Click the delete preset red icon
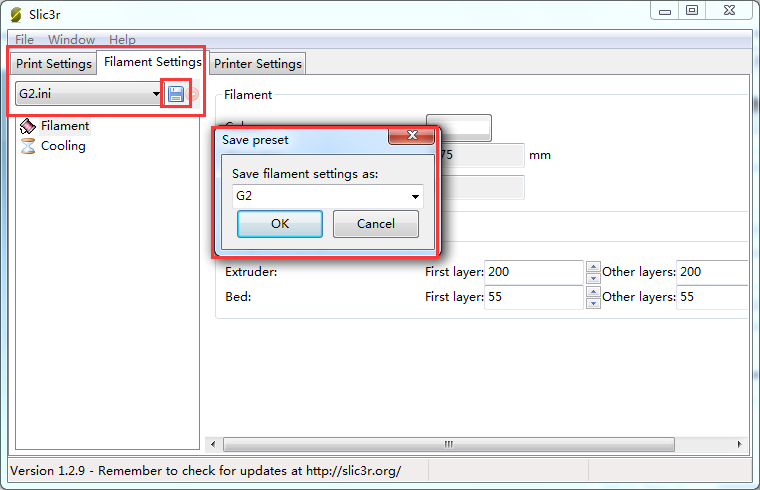760x490 pixels. point(193,94)
